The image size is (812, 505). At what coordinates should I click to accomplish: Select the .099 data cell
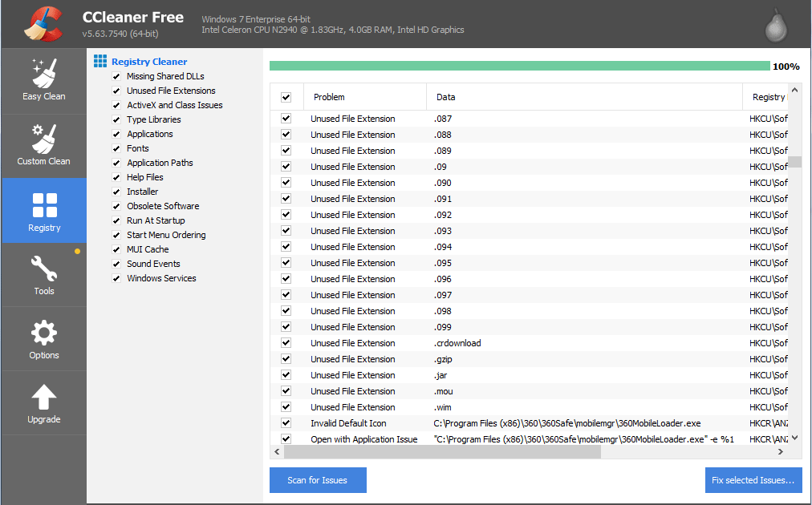(x=443, y=327)
